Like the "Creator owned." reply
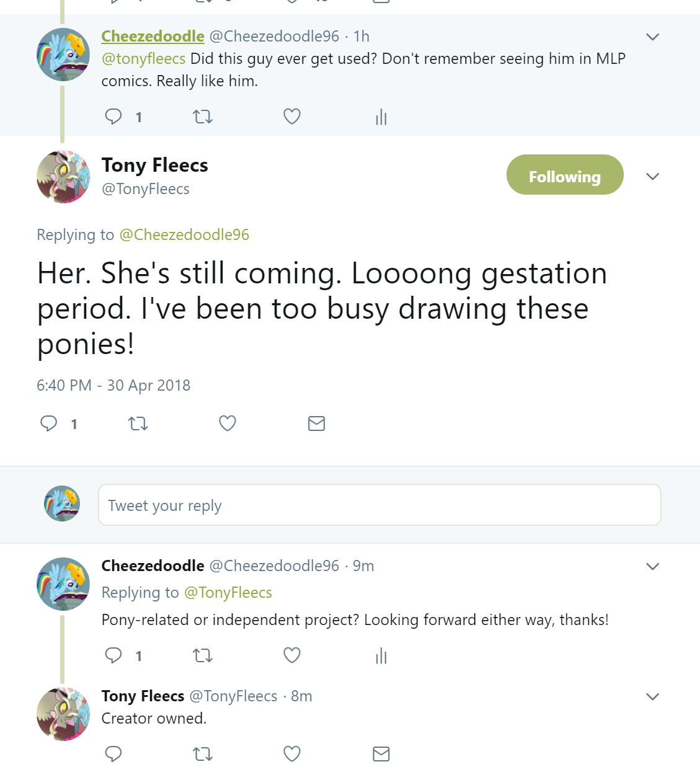This screenshot has width=700, height=772. pos(292,754)
